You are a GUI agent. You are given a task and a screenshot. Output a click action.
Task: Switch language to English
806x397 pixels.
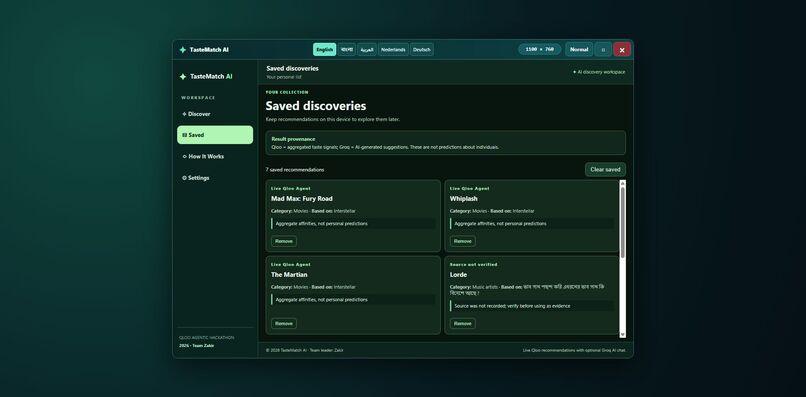(x=324, y=49)
